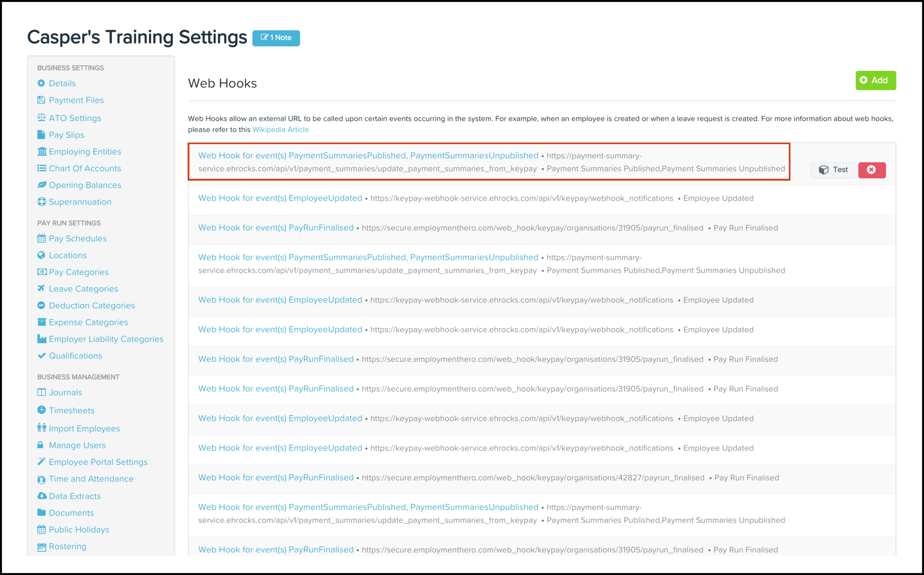Select the Locations globe icon

click(41, 255)
